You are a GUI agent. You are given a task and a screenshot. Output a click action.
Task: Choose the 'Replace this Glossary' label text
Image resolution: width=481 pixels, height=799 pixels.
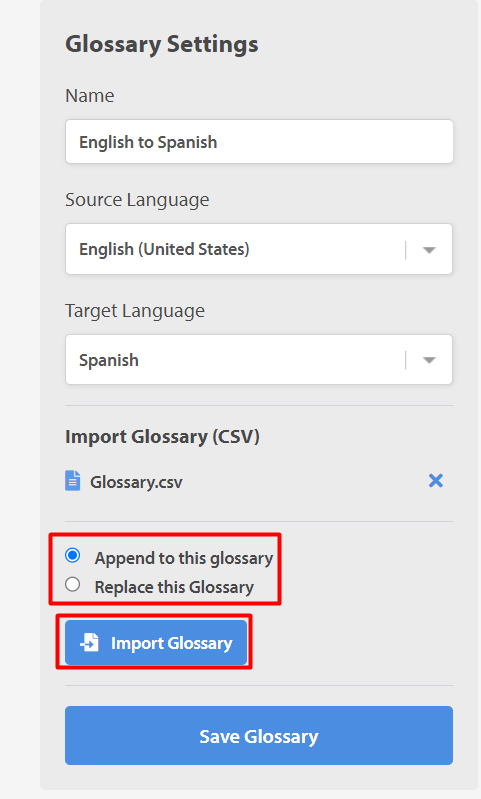click(174, 588)
